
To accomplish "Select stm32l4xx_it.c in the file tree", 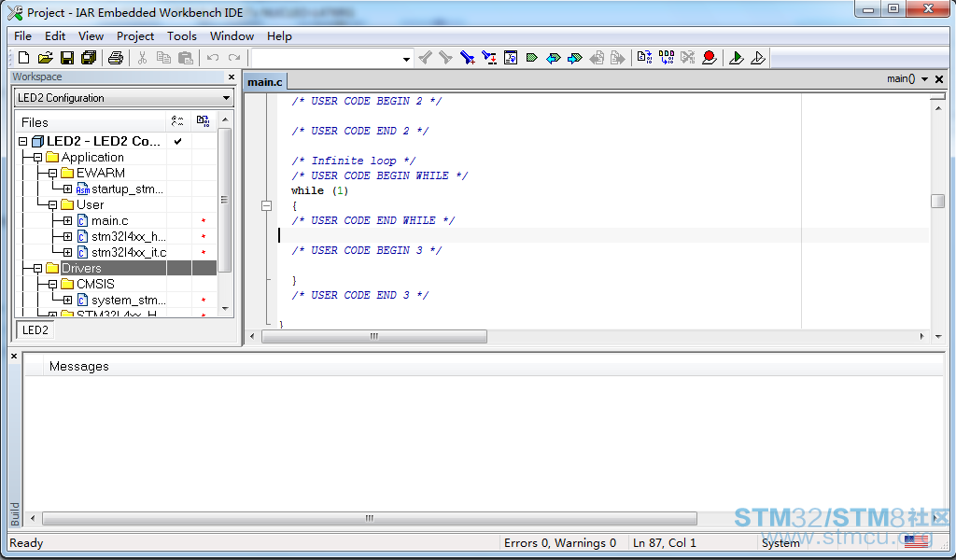I will (x=129, y=252).
